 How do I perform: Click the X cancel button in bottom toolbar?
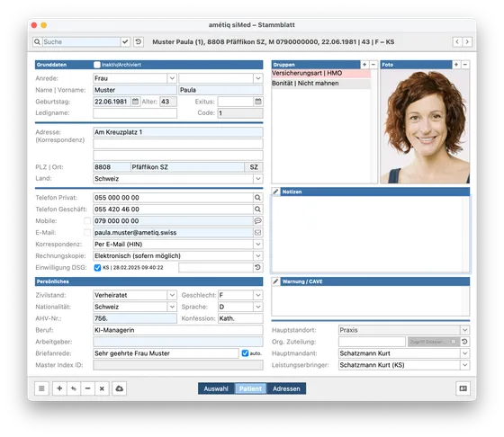pos(102,388)
